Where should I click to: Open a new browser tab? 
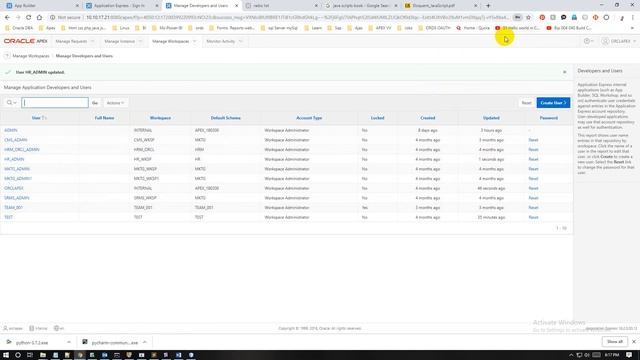coord(488,6)
